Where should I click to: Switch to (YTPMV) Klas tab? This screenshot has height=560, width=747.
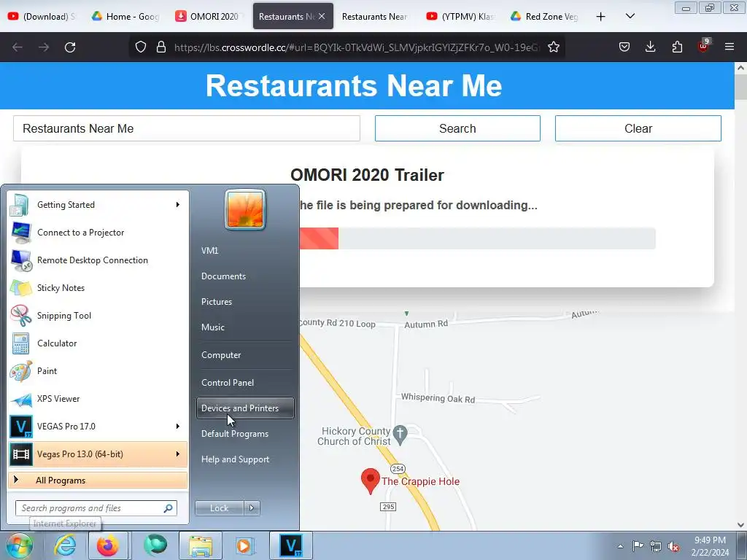[460, 17]
